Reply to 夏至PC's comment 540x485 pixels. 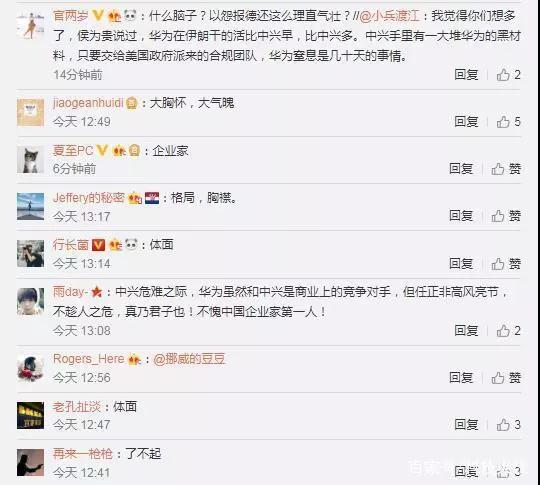tap(461, 169)
